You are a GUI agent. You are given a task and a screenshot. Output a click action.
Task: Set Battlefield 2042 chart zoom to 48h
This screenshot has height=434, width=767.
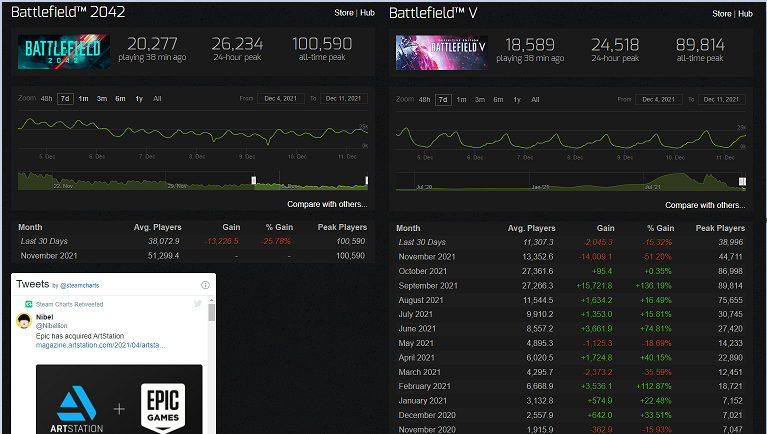click(46, 98)
